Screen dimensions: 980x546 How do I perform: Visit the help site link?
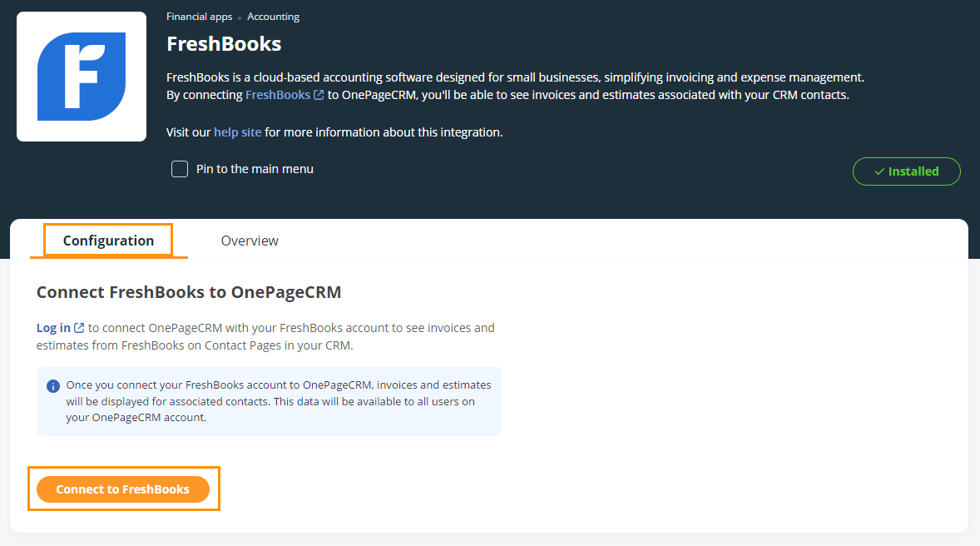click(x=237, y=132)
